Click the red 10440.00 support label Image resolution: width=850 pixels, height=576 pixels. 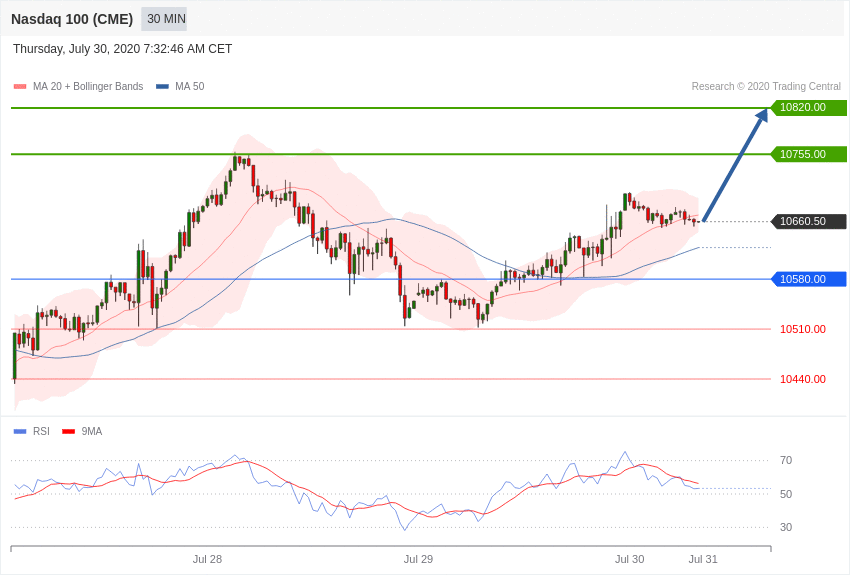tap(802, 379)
